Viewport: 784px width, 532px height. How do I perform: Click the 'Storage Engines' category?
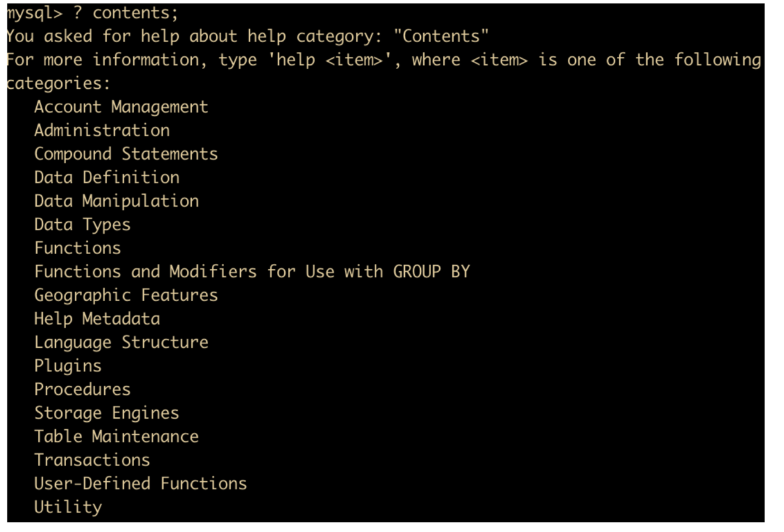coord(107,413)
